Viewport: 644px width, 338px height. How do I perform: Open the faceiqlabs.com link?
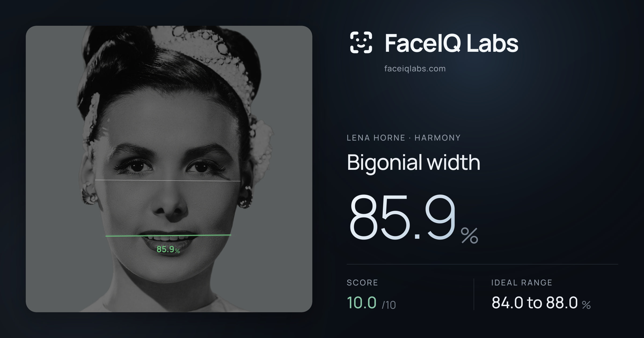tap(415, 69)
